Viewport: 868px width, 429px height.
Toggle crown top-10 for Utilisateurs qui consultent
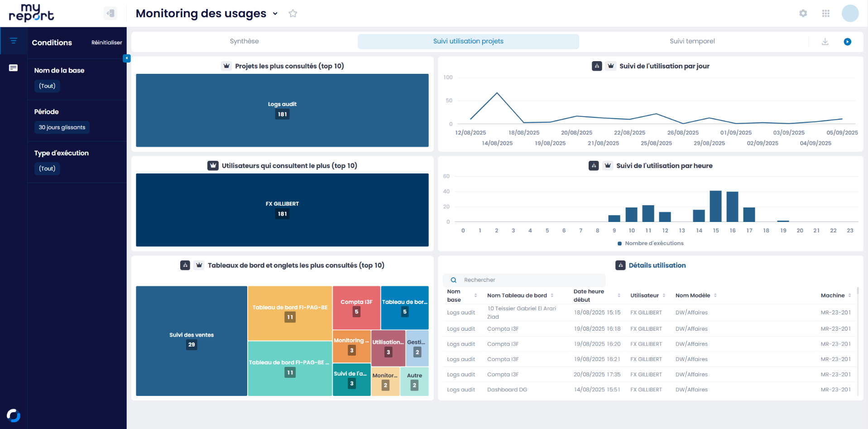click(213, 166)
